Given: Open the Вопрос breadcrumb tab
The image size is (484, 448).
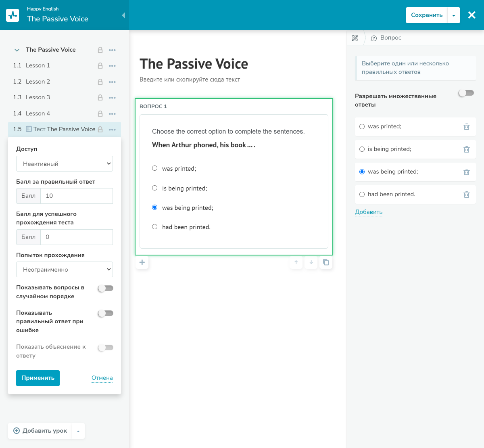Looking at the screenshot, I should point(386,38).
